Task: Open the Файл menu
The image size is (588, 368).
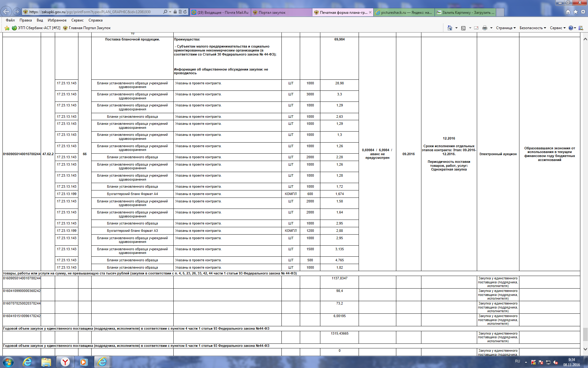Action: [x=10, y=20]
